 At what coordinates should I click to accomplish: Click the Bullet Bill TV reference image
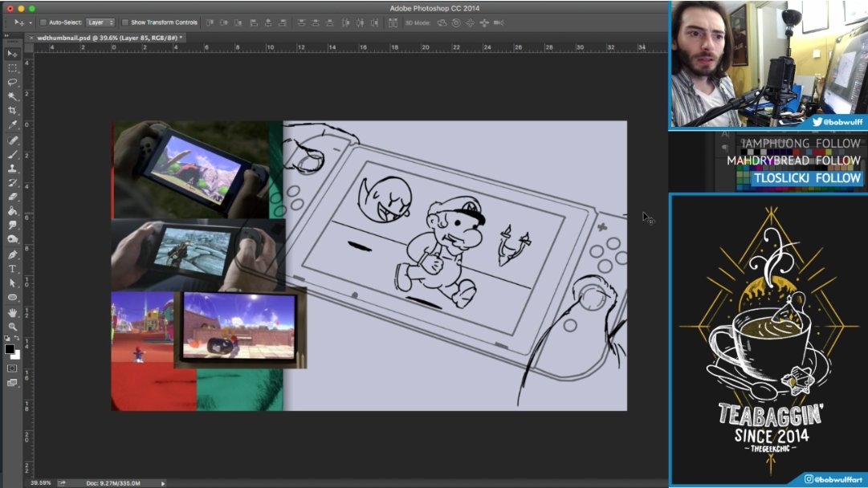point(240,327)
